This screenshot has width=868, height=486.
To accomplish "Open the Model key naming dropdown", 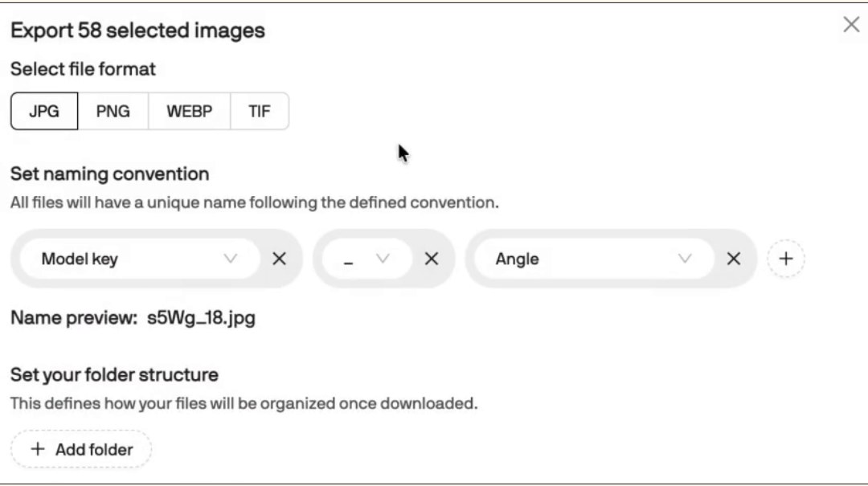I will [140, 259].
